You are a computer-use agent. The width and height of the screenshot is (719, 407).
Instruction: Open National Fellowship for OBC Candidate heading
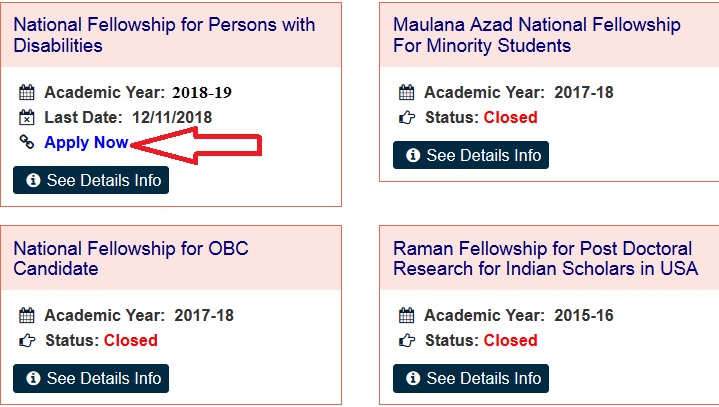130,258
